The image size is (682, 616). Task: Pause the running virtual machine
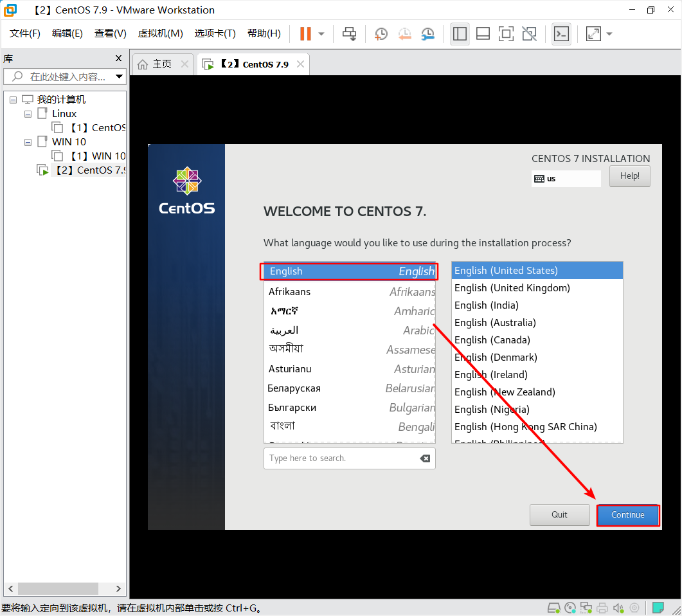coord(305,33)
